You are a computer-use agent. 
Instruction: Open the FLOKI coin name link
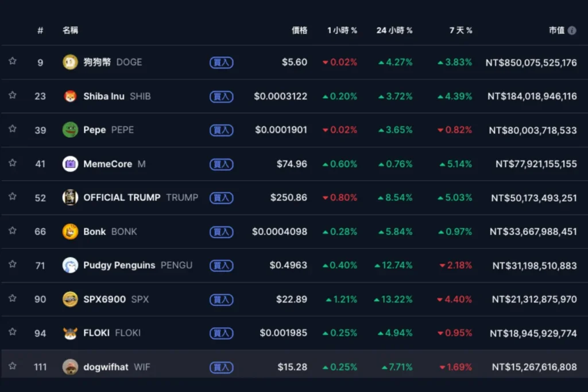click(x=96, y=333)
